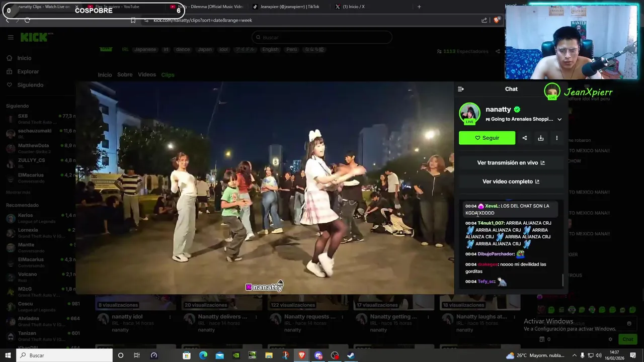The width and height of the screenshot is (644, 362).
Task: Share the clip using the share icon beside Seguir
Action: pyautogui.click(x=525, y=138)
